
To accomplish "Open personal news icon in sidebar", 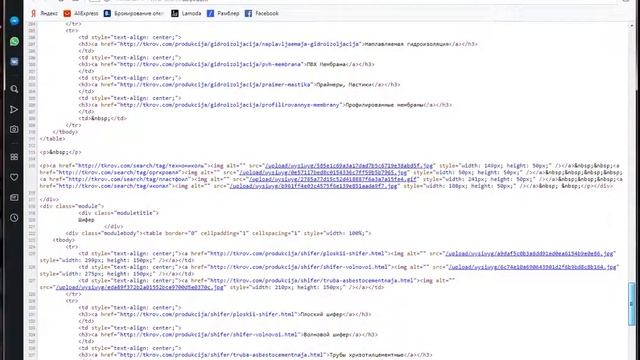I will (14, 198).
